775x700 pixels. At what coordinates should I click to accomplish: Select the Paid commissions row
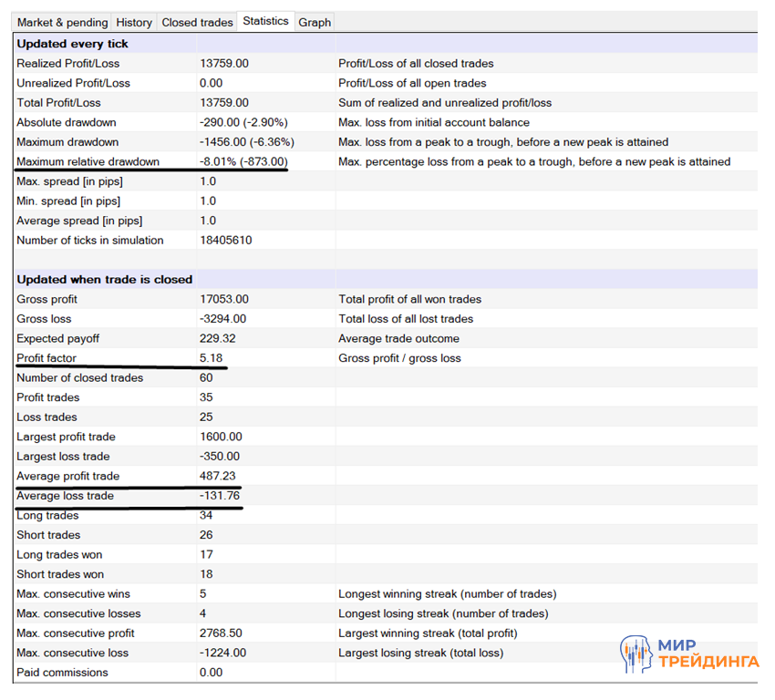point(62,673)
